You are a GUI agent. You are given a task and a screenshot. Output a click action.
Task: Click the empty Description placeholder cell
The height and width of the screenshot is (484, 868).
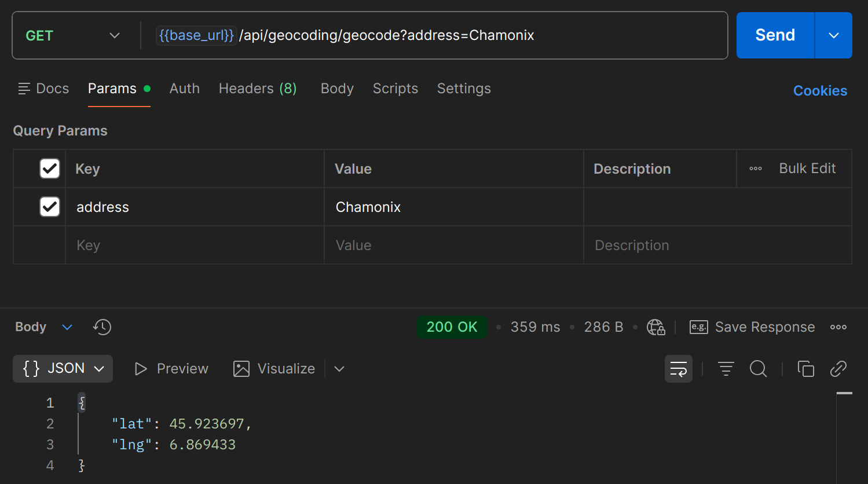(x=717, y=245)
